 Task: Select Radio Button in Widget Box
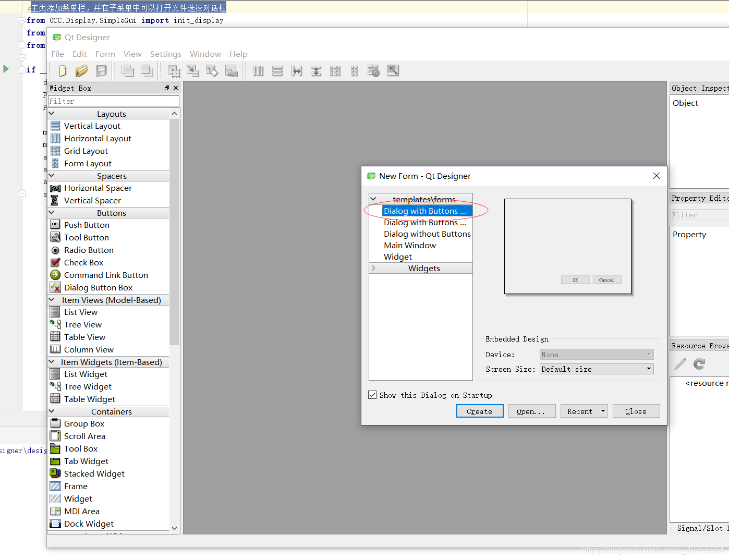click(x=89, y=250)
